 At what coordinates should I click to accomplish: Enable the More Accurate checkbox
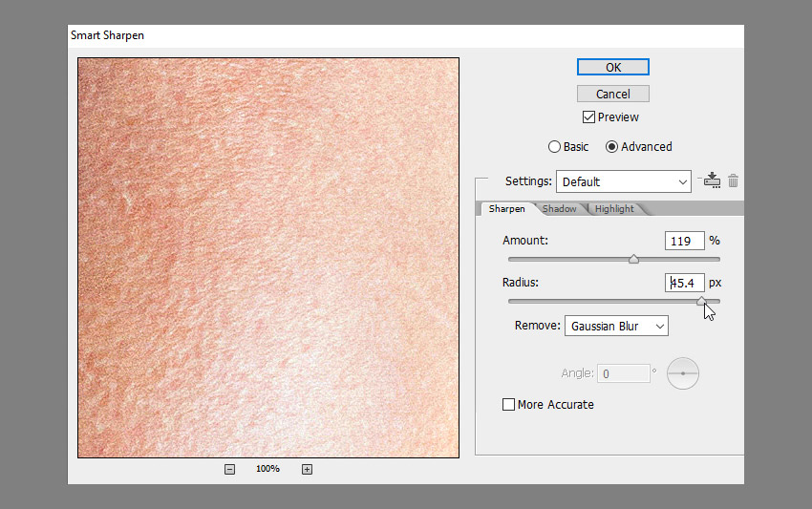[x=508, y=404]
